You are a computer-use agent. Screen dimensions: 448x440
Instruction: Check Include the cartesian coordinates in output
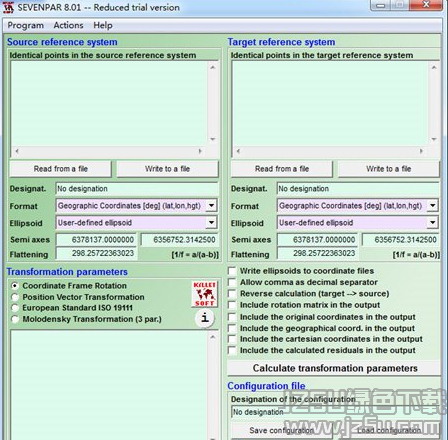(x=232, y=339)
